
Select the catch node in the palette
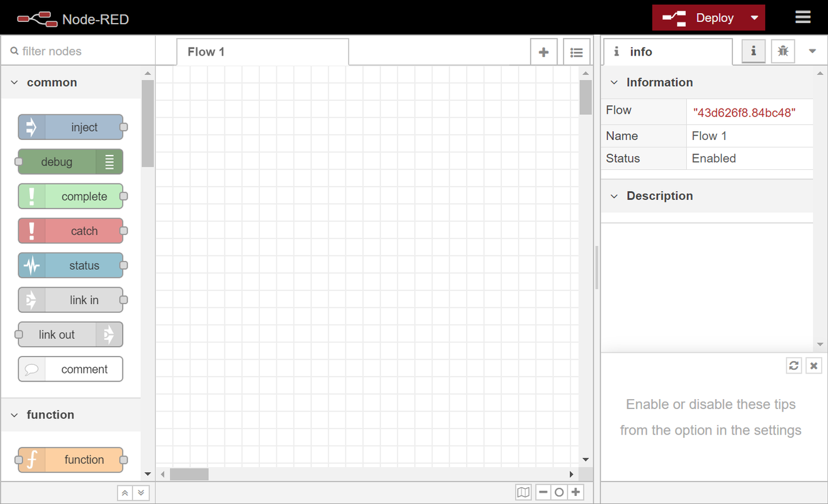click(71, 230)
